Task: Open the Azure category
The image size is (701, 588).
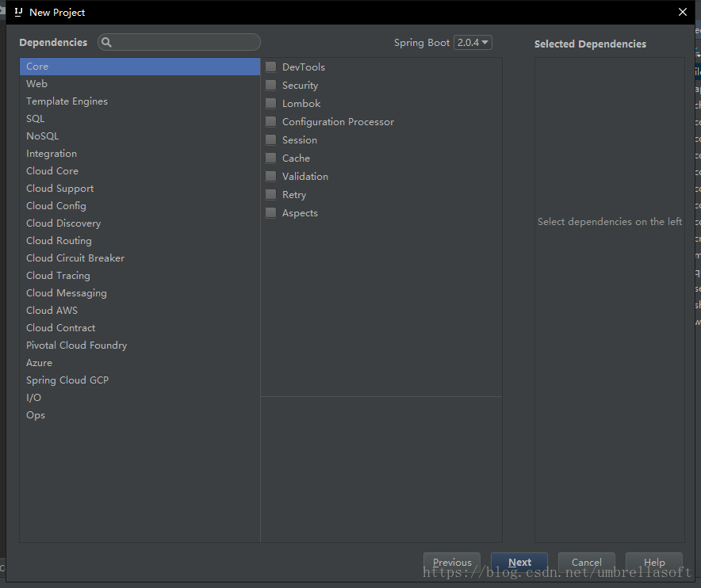Action: (140, 363)
